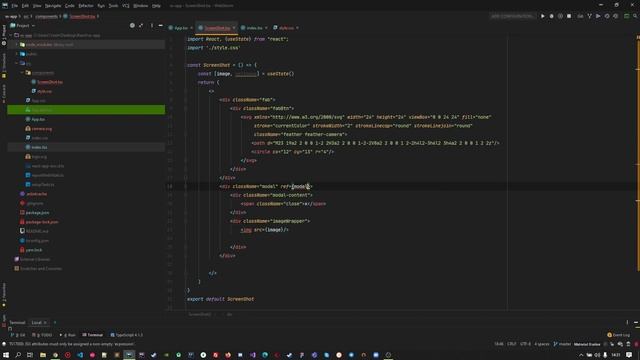This screenshot has height=360, width=640.
Task: Open the TODO tool window tab
Action: (x=42, y=335)
